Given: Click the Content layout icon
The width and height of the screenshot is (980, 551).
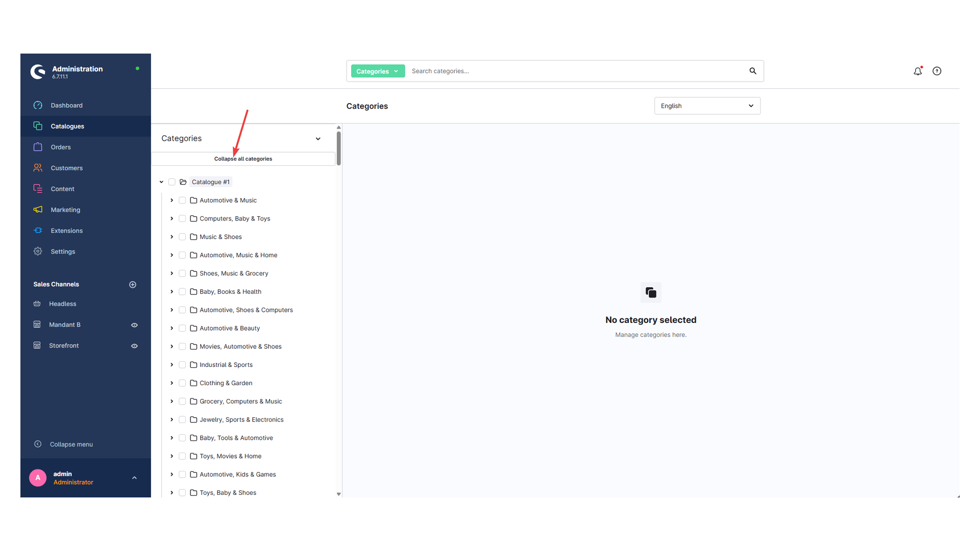Looking at the screenshot, I should coord(38,189).
